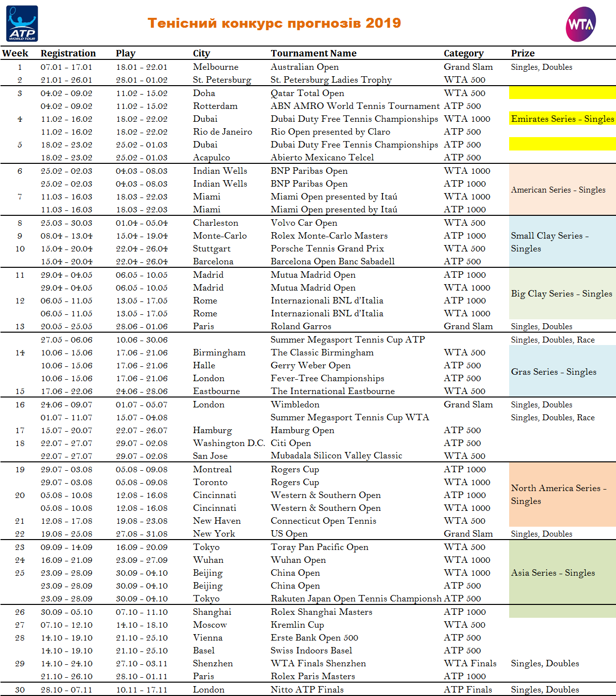Screen dimensions: 616x696
Task: Click the 'American Series - Singles' prize cell
Action: coord(563,190)
